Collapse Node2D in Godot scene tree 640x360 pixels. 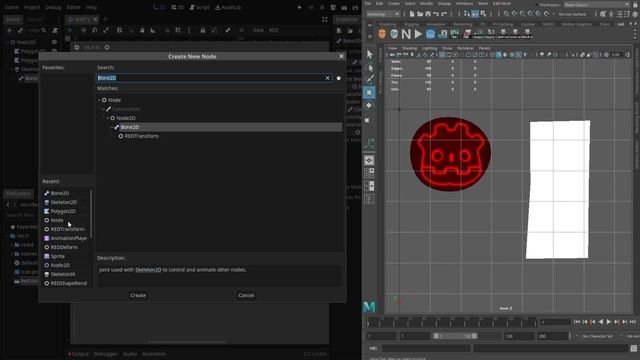pos(8,42)
